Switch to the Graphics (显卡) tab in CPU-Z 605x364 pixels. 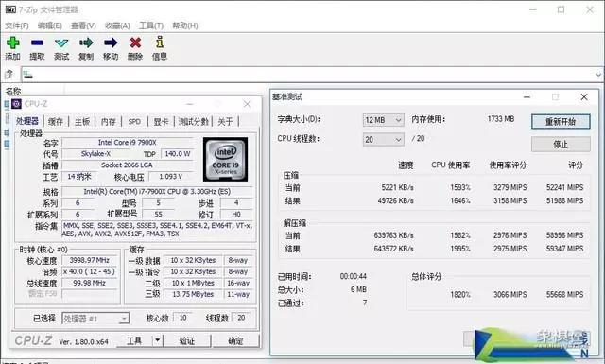click(x=162, y=122)
